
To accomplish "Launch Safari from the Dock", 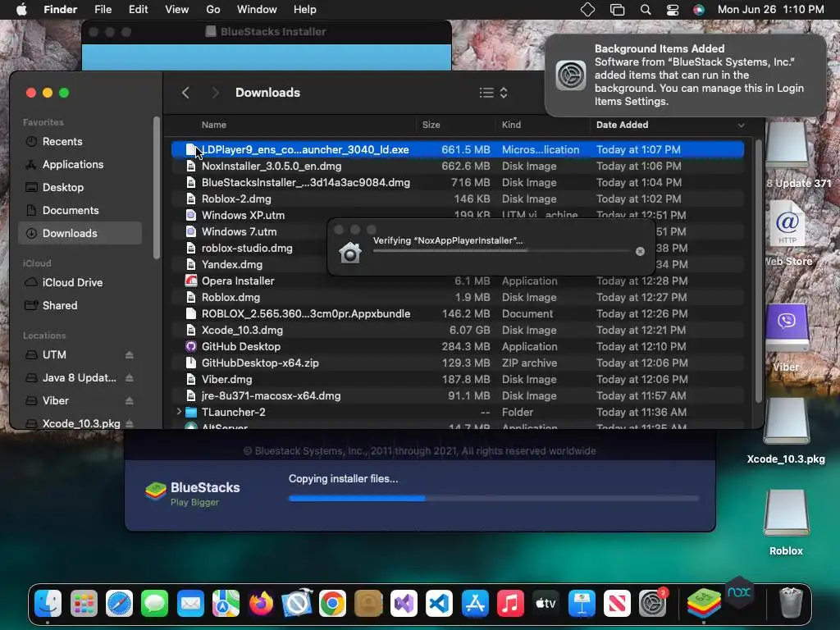I will point(119,604).
